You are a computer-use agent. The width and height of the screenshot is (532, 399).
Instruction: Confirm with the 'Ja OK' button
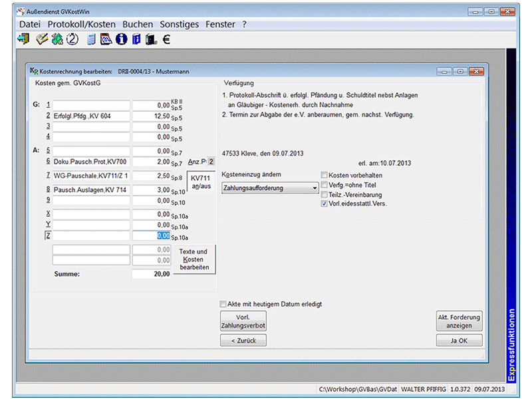459,340
